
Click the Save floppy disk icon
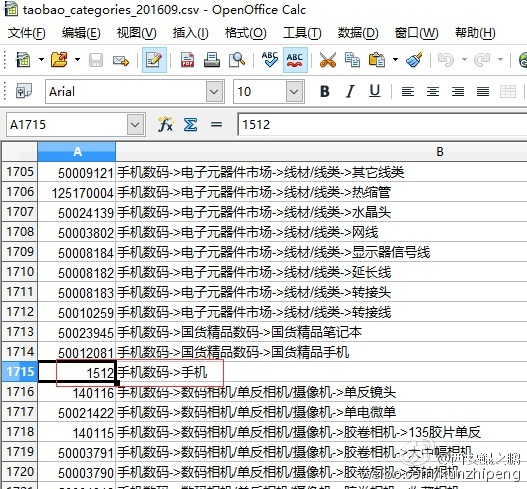click(96, 60)
